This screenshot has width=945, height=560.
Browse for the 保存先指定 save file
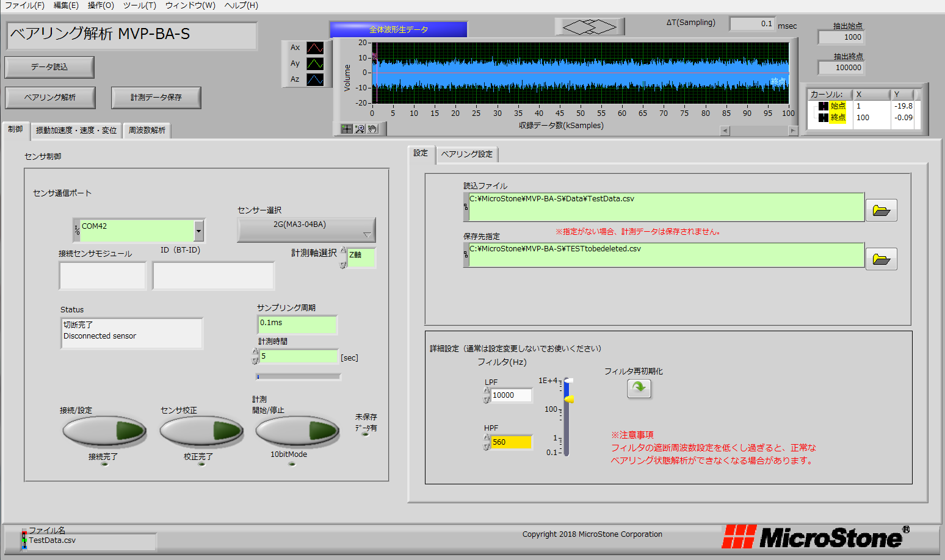[x=881, y=259]
